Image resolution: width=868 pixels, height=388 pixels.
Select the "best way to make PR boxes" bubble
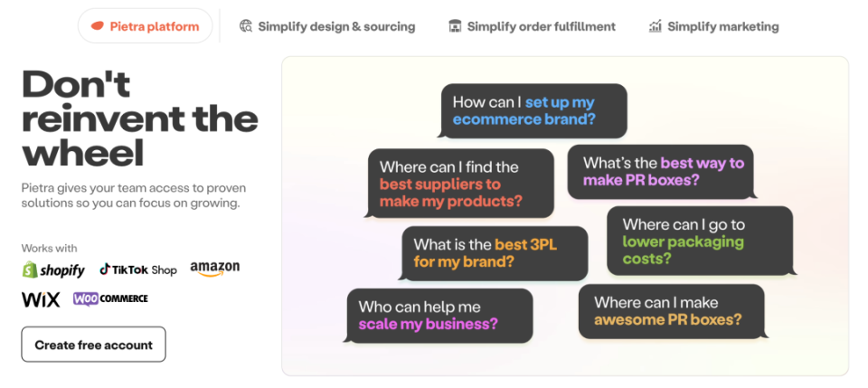[660, 172]
